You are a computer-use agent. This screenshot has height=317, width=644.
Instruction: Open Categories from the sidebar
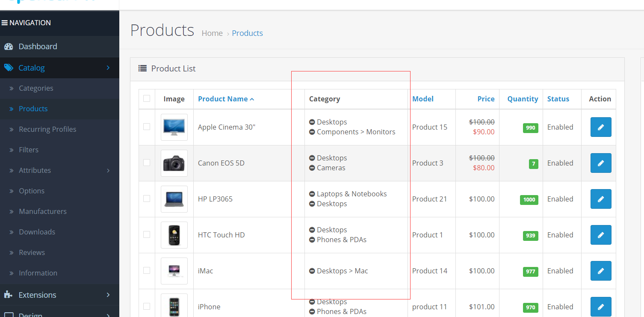36,88
